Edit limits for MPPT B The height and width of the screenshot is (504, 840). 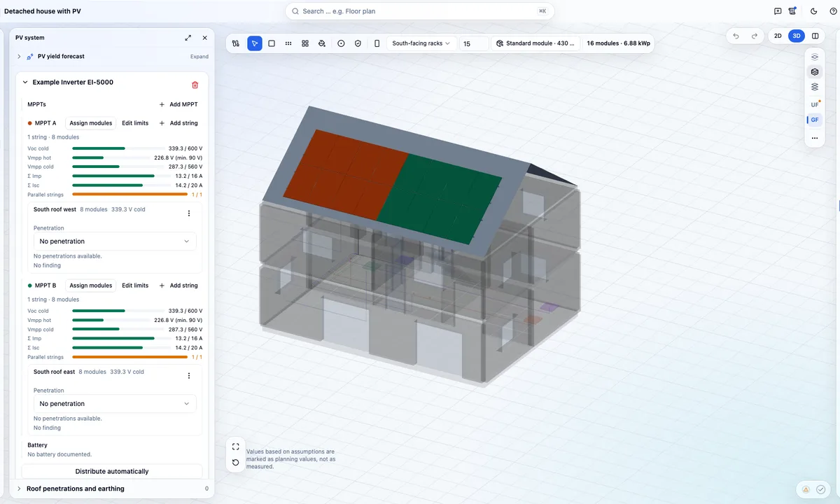click(x=135, y=286)
